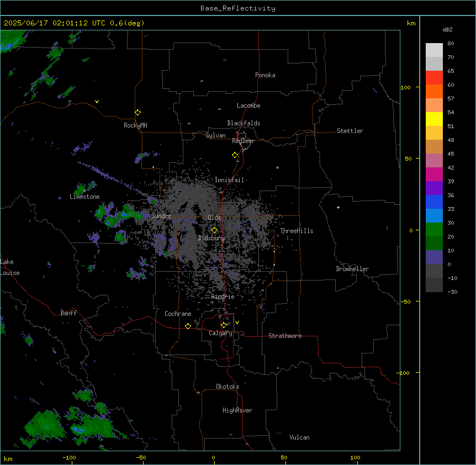The image size is (476, 465).
Task: Click the 80 value on the dBZ legend
Action: pos(451,44)
